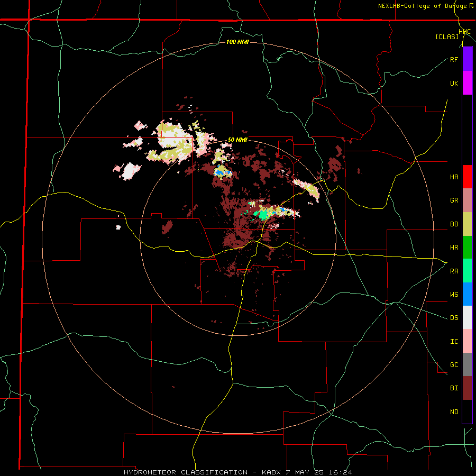Click the IC legend label
This screenshot has width=476, height=476.
point(454,342)
